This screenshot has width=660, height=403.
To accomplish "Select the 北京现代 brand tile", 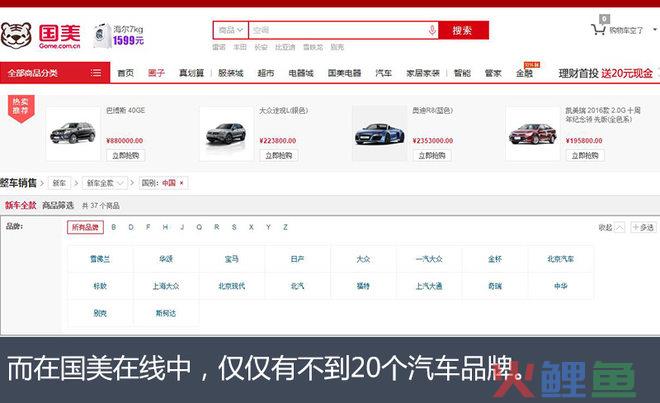I will [x=232, y=286].
